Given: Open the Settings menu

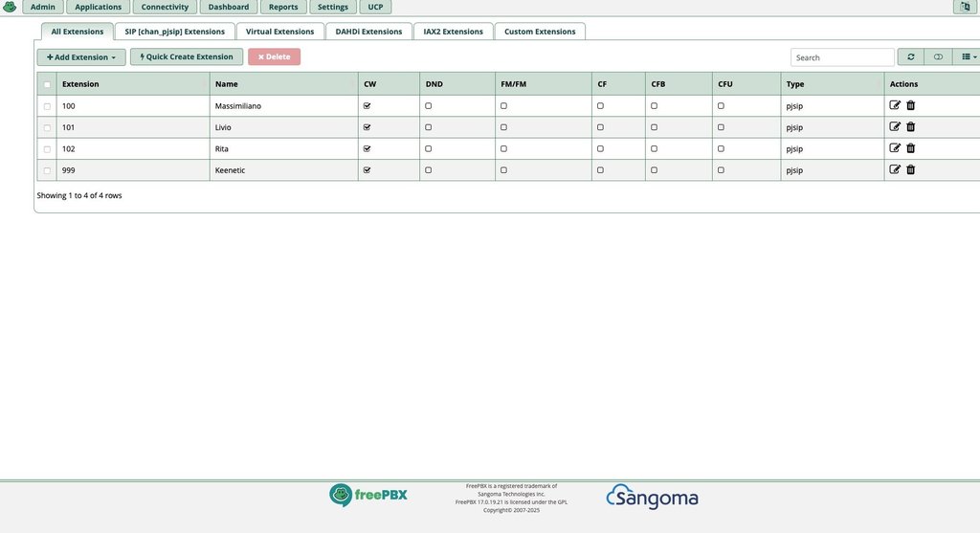Looking at the screenshot, I should coord(332,7).
